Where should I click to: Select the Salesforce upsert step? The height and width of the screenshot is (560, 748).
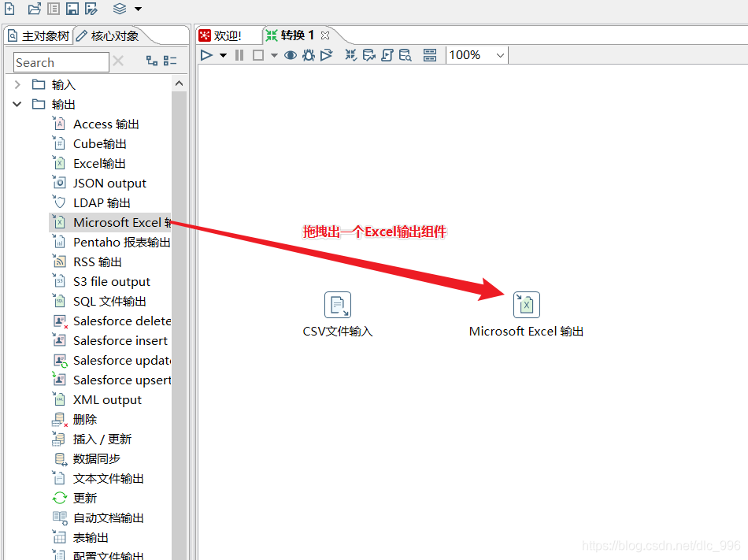(111, 380)
